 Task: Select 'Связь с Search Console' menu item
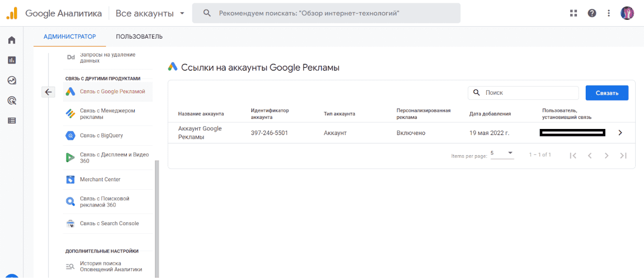click(108, 223)
